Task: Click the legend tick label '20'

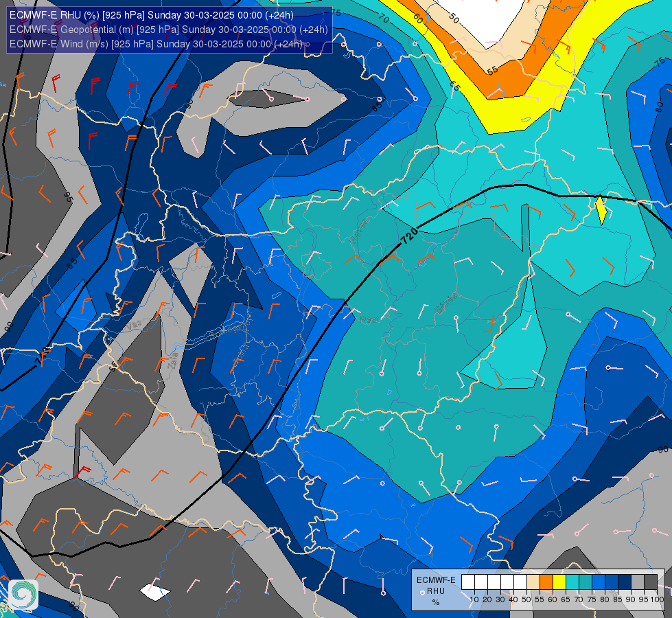Action: (x=487, y=599)
